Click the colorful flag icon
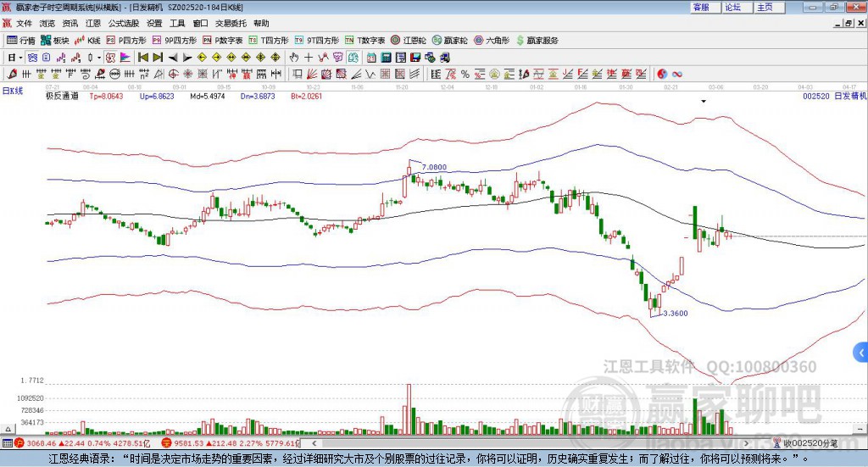 [126, 58]
